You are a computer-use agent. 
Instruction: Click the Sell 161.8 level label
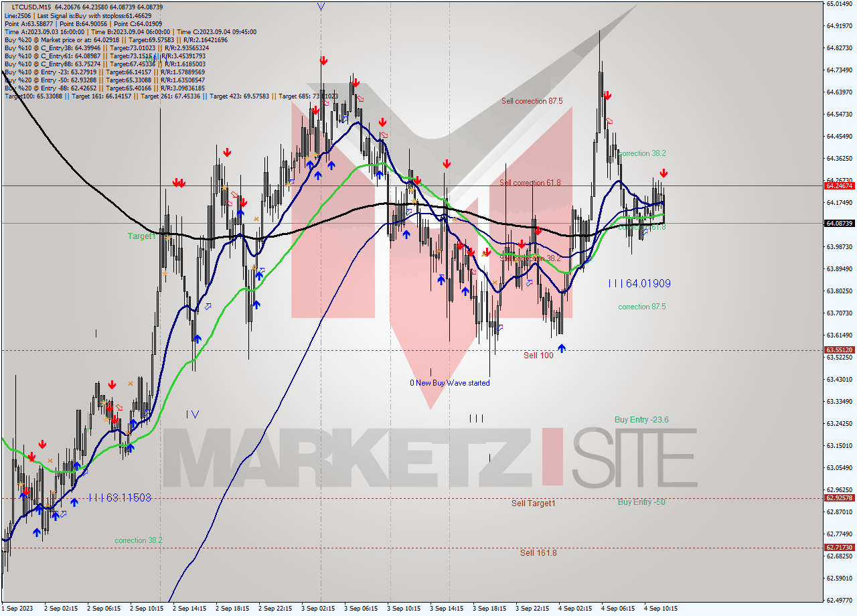[x=538, y=553]
